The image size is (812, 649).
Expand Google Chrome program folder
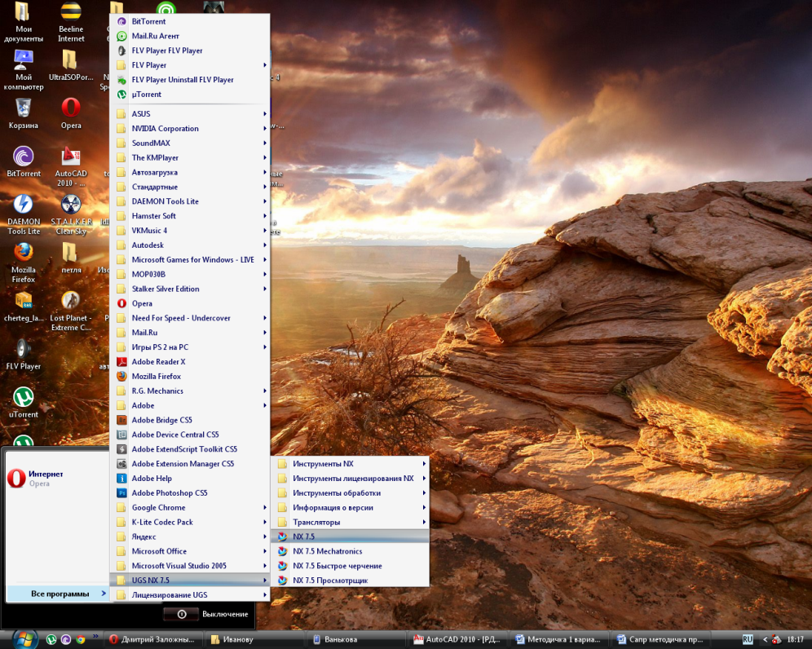(x=190, y=507)
